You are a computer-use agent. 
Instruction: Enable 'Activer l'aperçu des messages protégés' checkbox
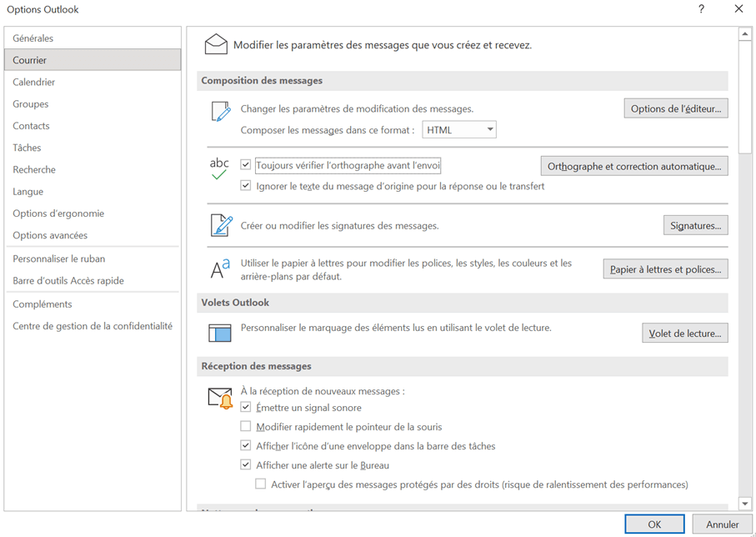(x=261, y=484)
